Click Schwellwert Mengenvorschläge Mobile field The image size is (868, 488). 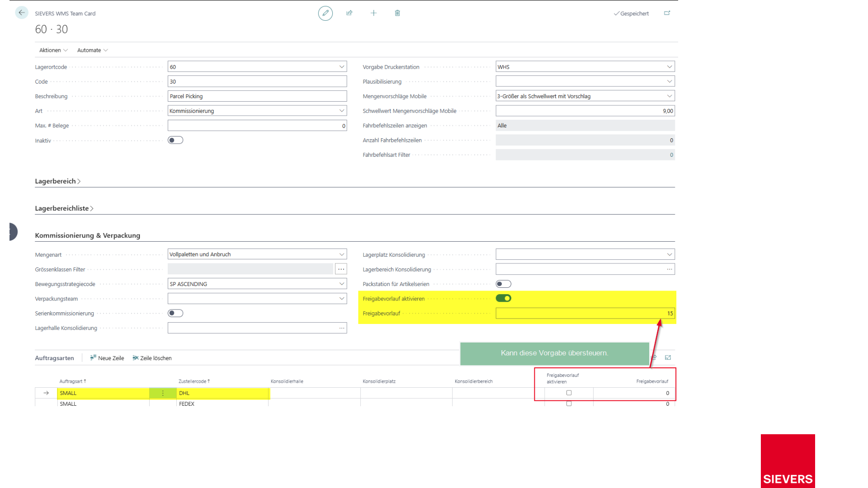click(585, 111)
